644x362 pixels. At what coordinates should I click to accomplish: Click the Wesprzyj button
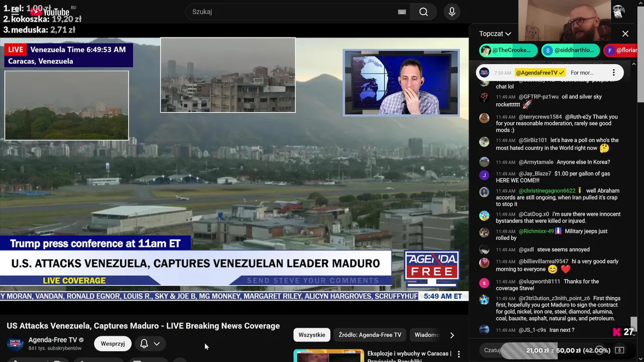(113, 343)
